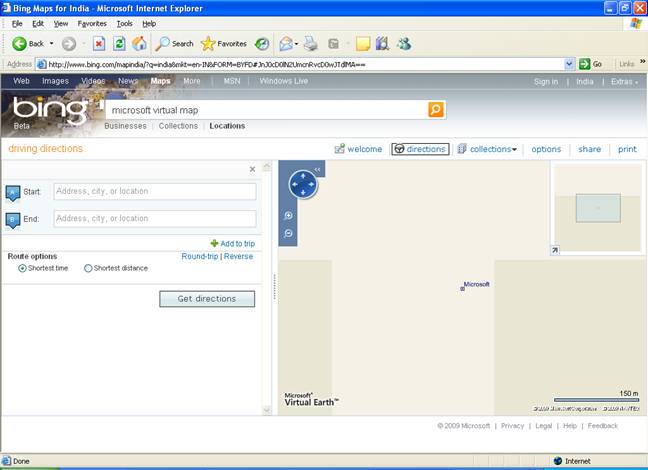The image size is (648, 470).
Task: Open the Help menu
Action: 149,24
